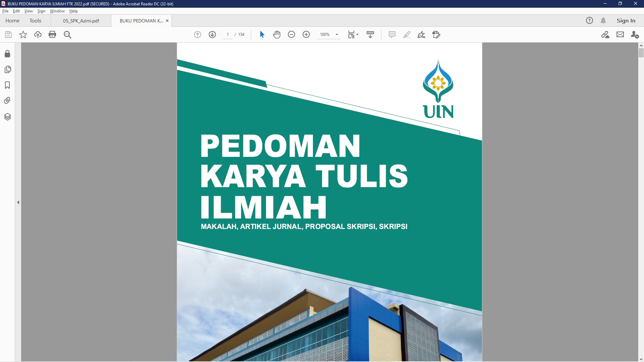Expand the zoom level 100% dropdown

337,35
